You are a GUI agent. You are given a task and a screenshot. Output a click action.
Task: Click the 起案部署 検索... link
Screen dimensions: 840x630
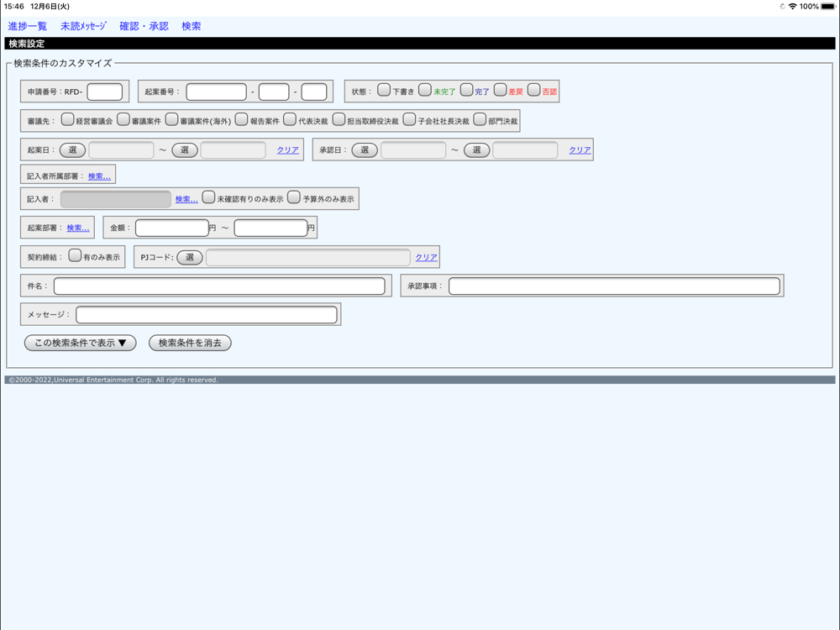[x=78, y=228]
